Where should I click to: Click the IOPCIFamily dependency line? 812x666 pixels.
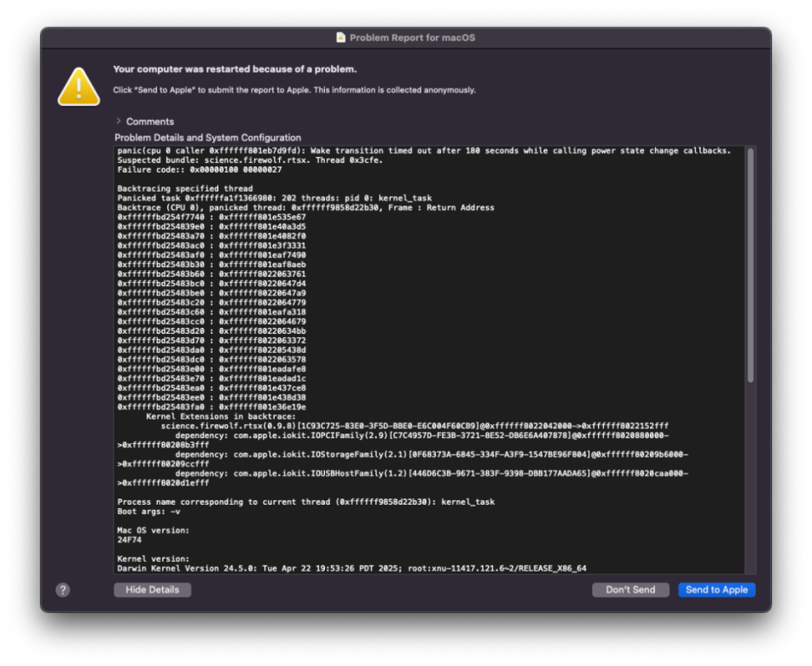[x=420, y=435]
